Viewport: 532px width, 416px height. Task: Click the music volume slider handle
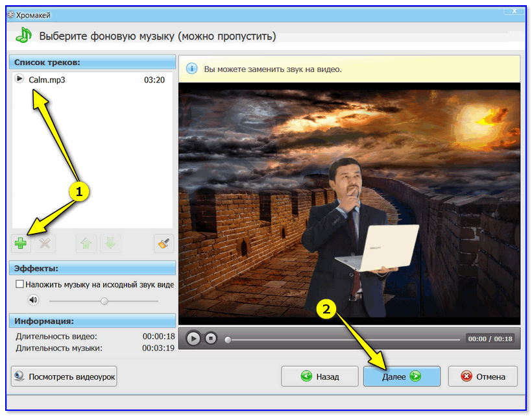[104, 300]
